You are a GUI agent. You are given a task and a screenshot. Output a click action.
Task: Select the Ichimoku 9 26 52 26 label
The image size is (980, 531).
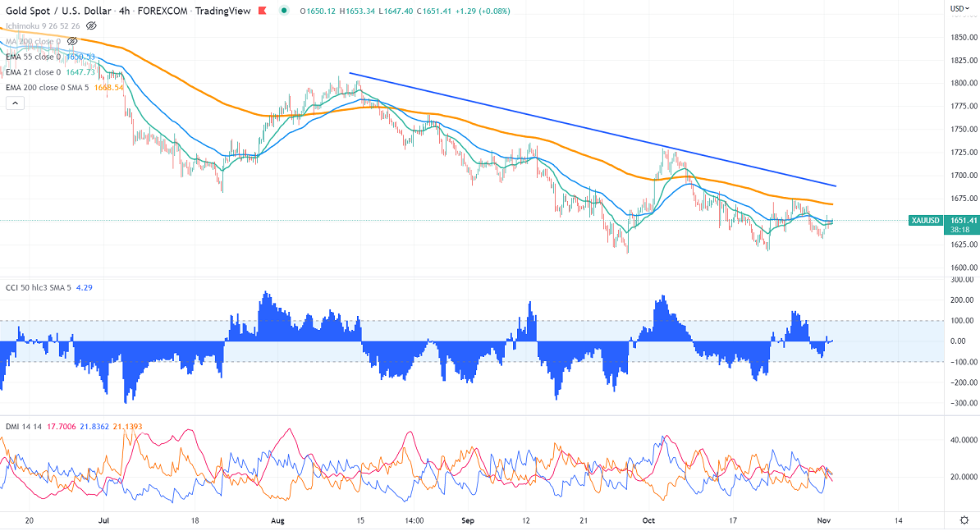click(x=43, y=25)
